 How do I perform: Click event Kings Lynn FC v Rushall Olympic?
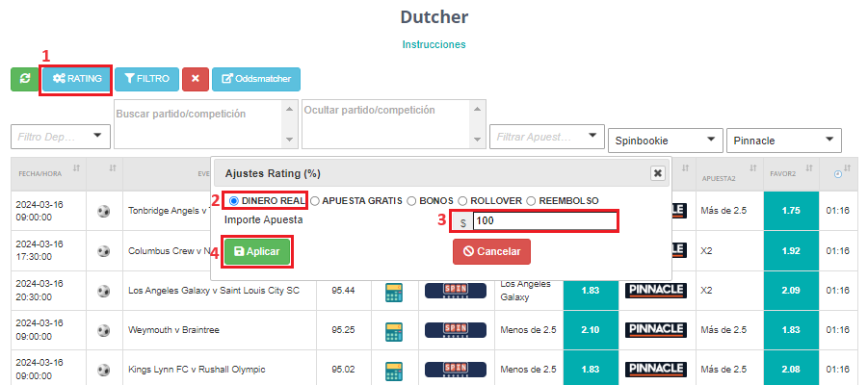(197, 370)
